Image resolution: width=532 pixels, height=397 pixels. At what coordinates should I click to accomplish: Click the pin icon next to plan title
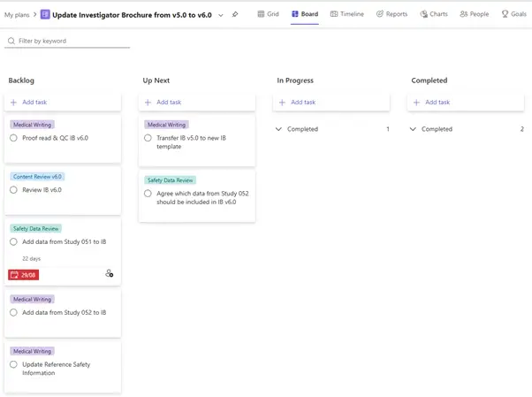(235, 14)
